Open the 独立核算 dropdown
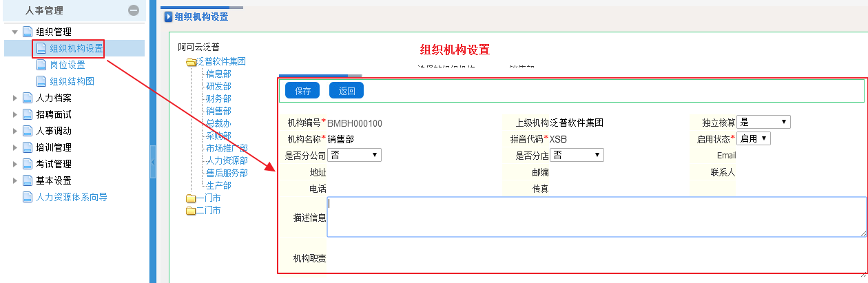 pyautogui.click(x=763, y=122)
